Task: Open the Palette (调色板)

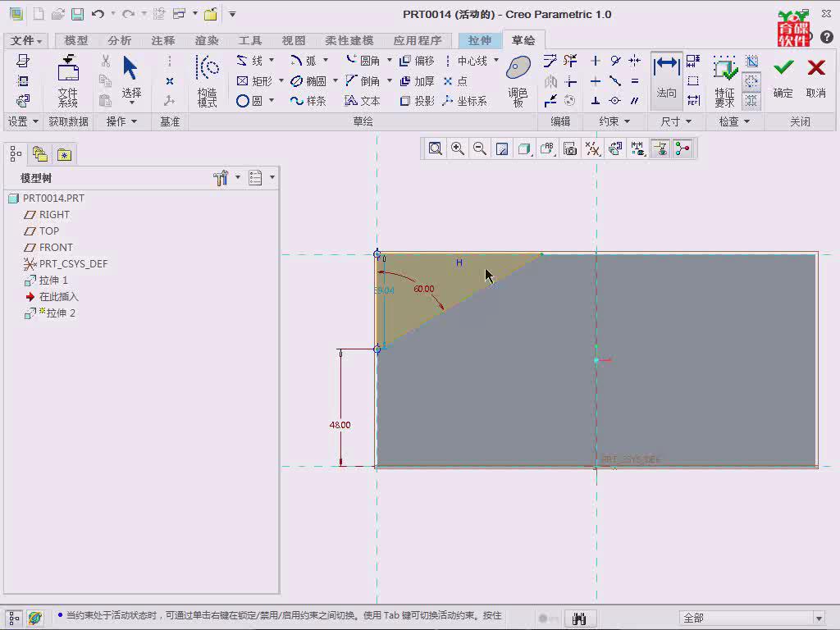Action: point(518,80)
